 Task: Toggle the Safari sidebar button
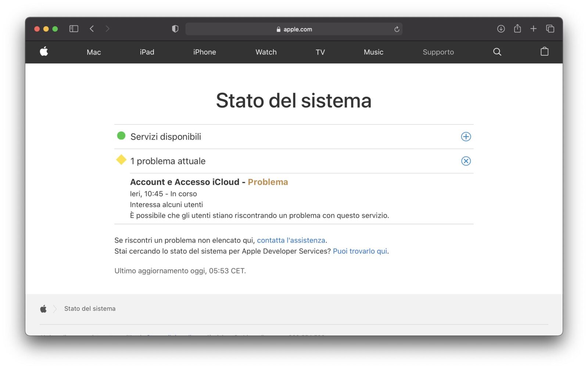tap(74, 29)
